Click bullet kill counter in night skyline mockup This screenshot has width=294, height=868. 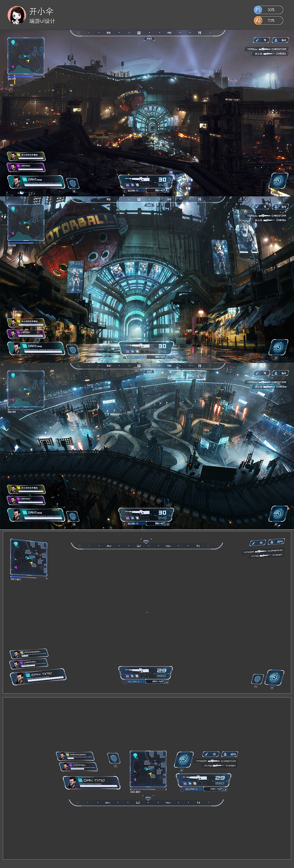tap(261, 40)
